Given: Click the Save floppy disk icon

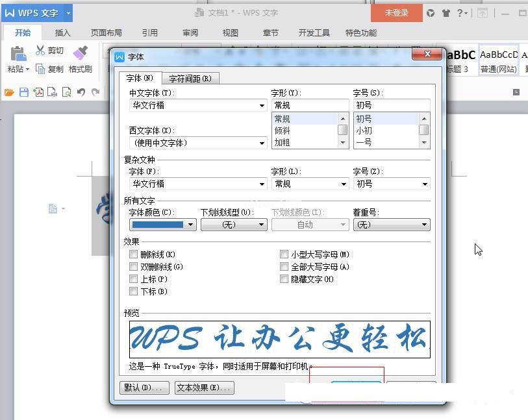Looking at the screenshot, I should tap(24, 92).
